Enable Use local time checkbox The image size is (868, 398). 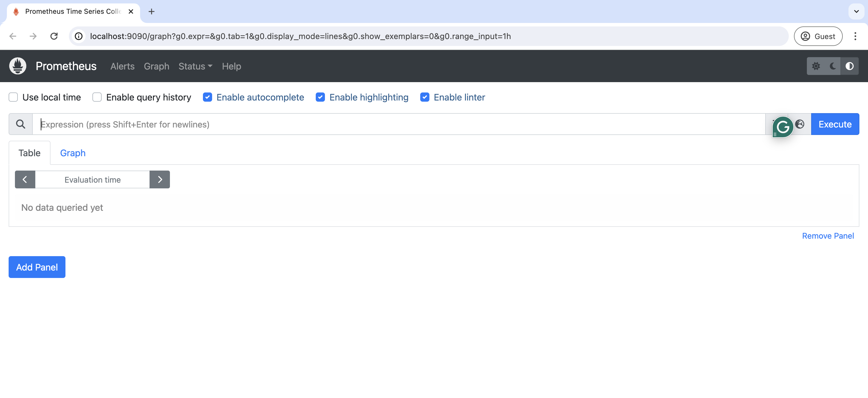(x=13, y=97)
